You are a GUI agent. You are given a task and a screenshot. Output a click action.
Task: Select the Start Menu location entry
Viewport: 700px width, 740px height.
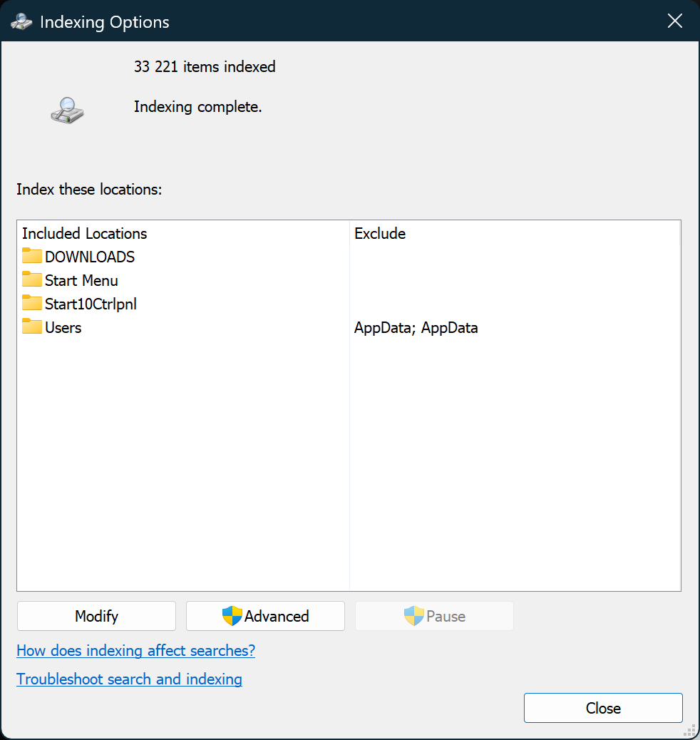coord(81,281)
